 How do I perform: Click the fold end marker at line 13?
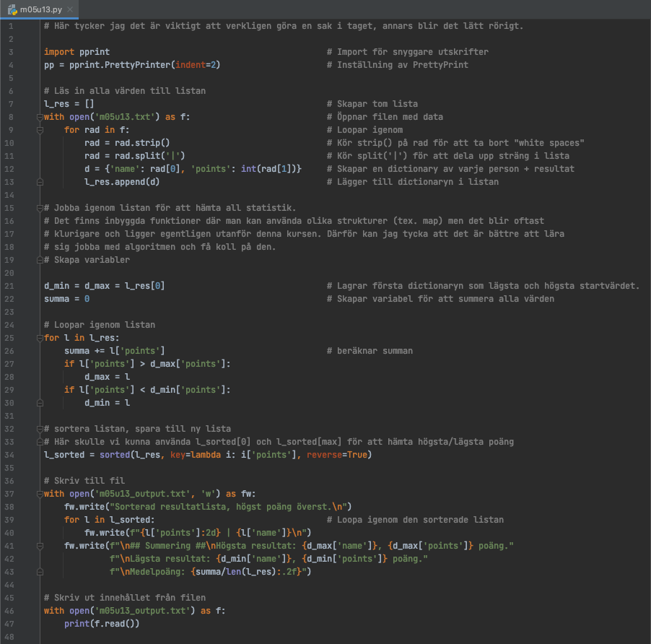(39, 182)
